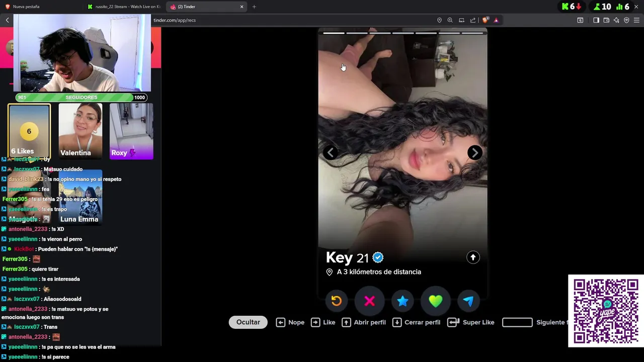The width and height of the screenshot is (644, 362).
Task: Go to the previous photo with the left chevron
Action: (331, 152)
